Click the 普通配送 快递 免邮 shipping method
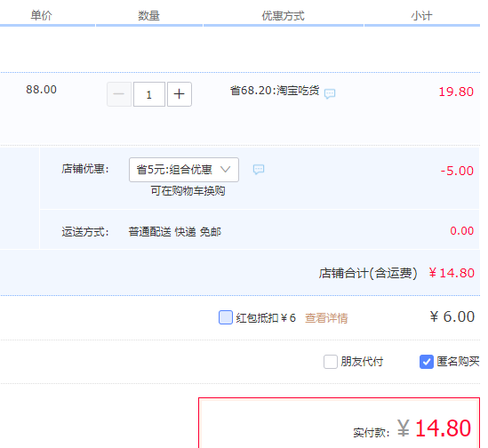The height and width of the screenshot is (448, 488). coord(175,232)
